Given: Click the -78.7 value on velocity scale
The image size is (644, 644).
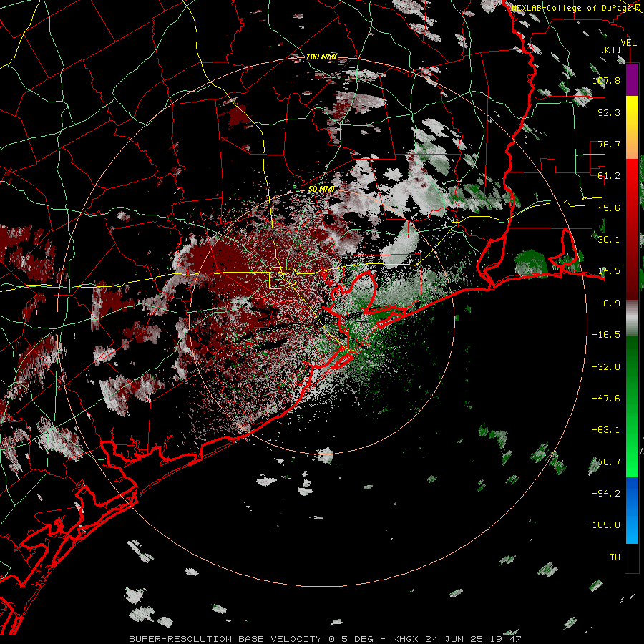Looking at the screenshot, I should [606, 462].
